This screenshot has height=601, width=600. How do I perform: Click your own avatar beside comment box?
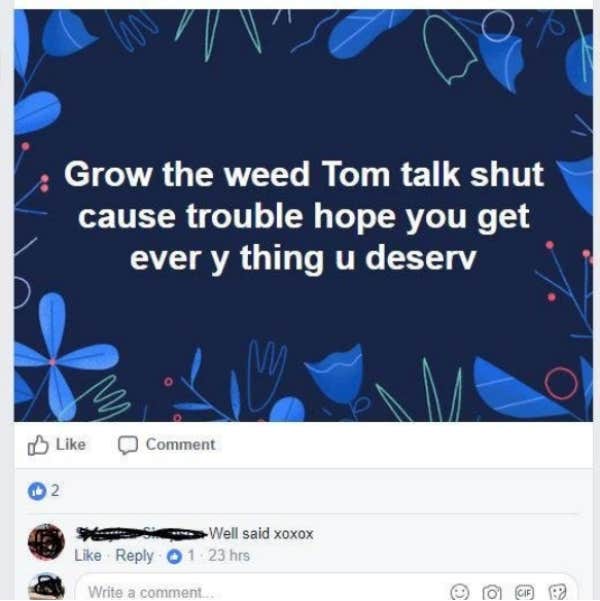click(x=46, y=587)
